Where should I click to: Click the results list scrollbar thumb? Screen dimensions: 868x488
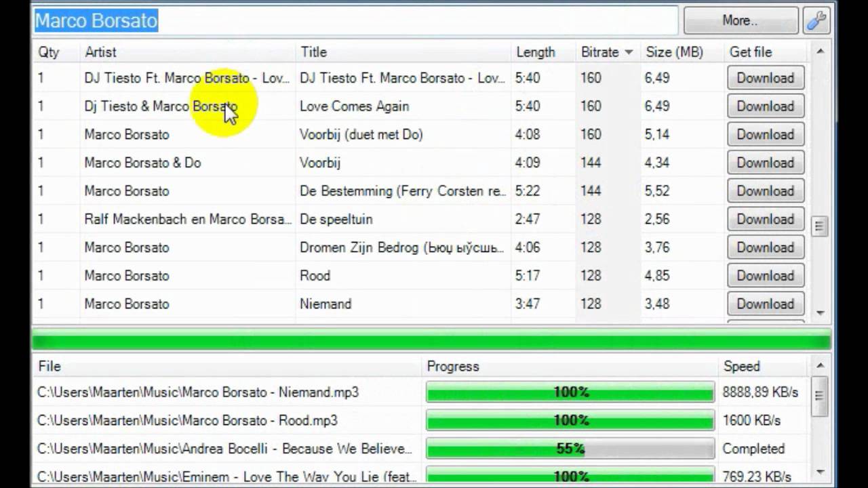[x=820, y=226]
